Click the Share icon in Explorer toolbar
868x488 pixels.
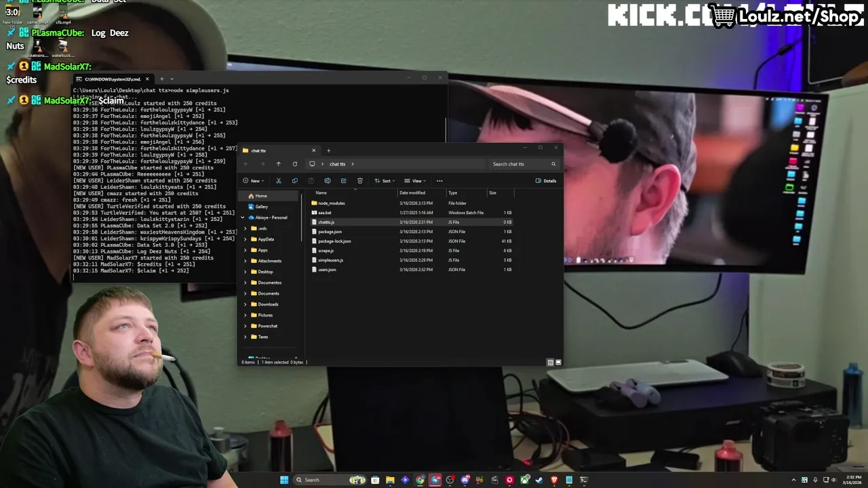pos(343,181)
